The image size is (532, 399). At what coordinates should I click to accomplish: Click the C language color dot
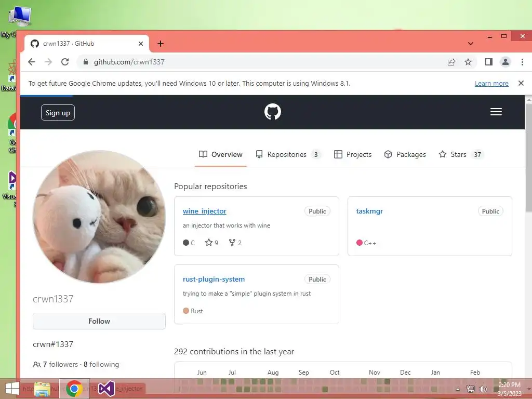[186, 242]
